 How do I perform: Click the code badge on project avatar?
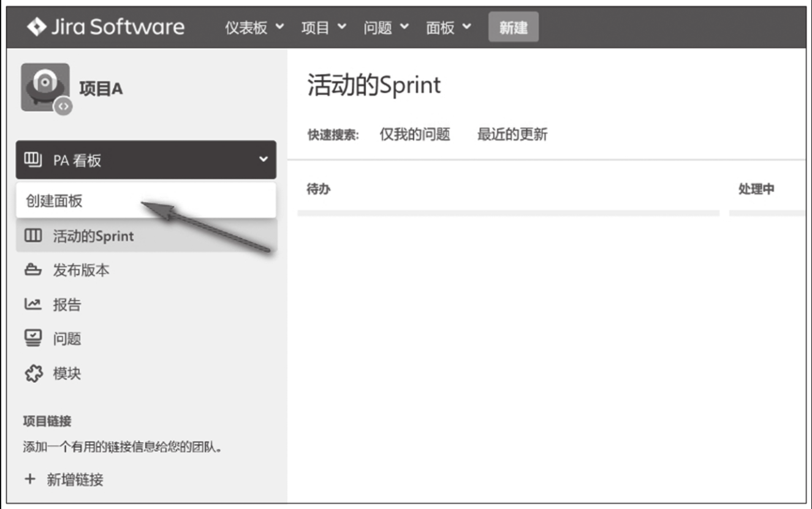pos(63,106)
